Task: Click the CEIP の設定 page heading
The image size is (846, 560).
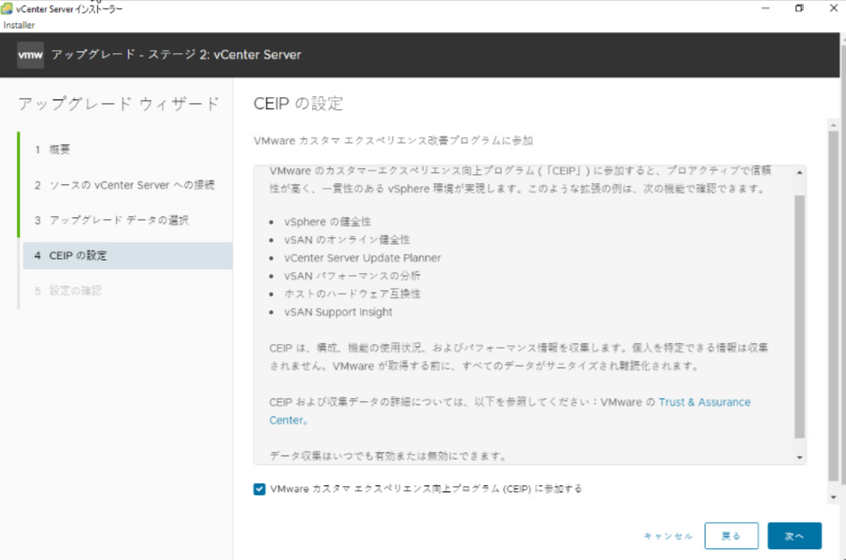Action: [298, 103]
